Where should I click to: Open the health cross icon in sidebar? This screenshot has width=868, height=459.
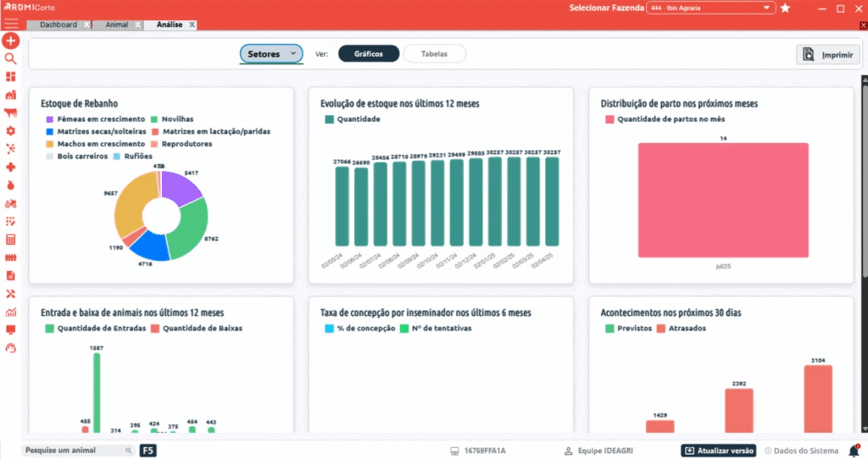[x=10, y=167]
